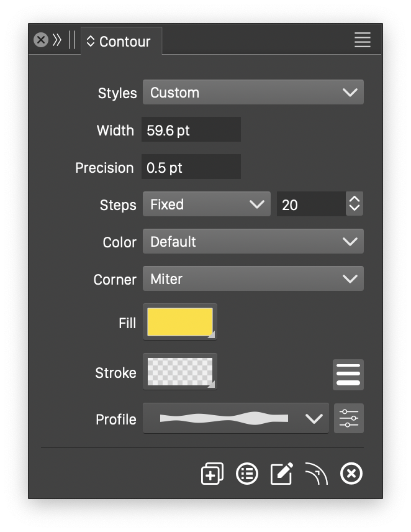
Task: Open the Steps Fixed dropdown
Action: point(206,204)
